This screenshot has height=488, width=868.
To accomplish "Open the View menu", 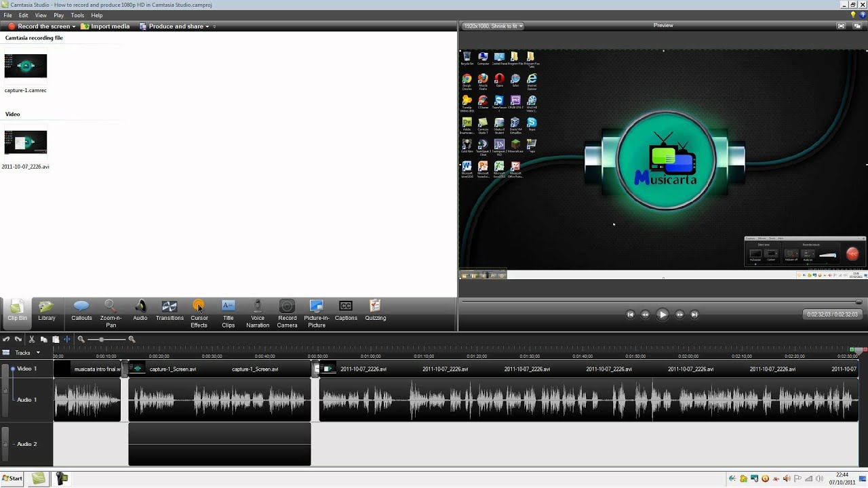I will click(41, 15).
